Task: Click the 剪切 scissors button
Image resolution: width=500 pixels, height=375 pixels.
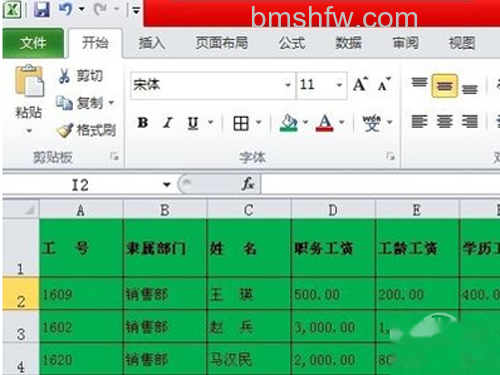Action: [80, 76]
